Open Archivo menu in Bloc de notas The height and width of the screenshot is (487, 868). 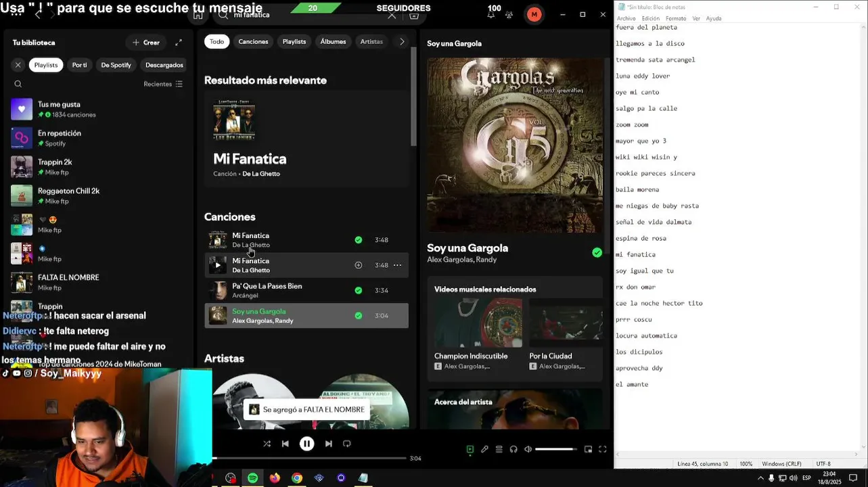(626, 18)
